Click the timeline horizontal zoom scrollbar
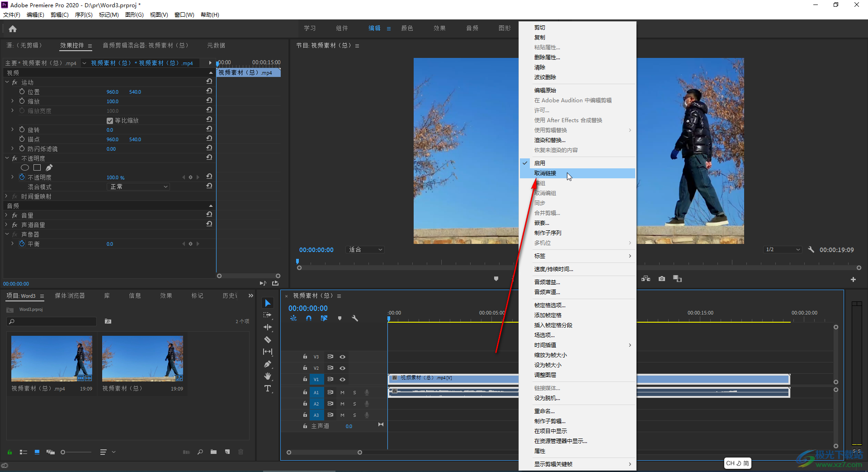This screenshot has height=472, width=868. [x=324, y=452]
